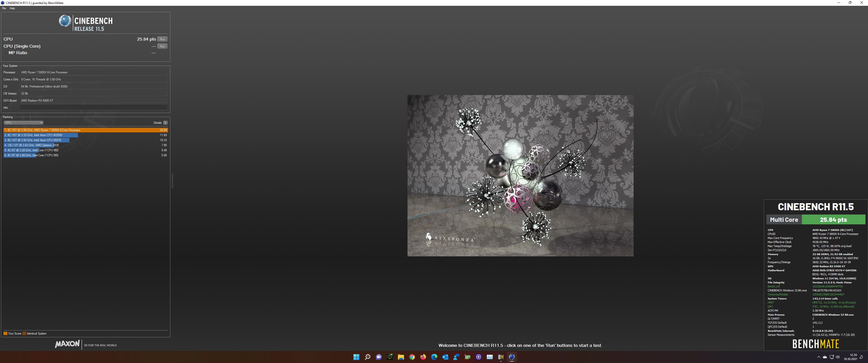Open the CPU ranking dropdown

(x=23, y=123)
